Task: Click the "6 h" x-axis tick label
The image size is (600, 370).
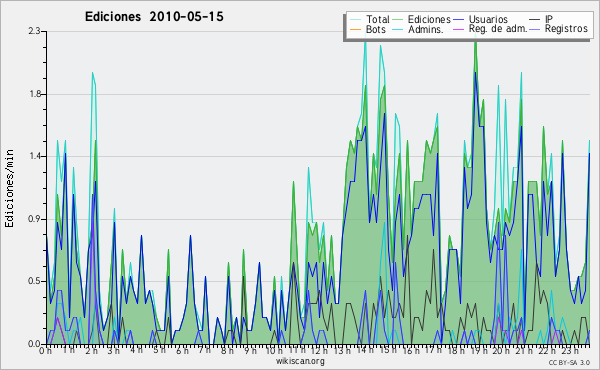Action: (182, 350)
